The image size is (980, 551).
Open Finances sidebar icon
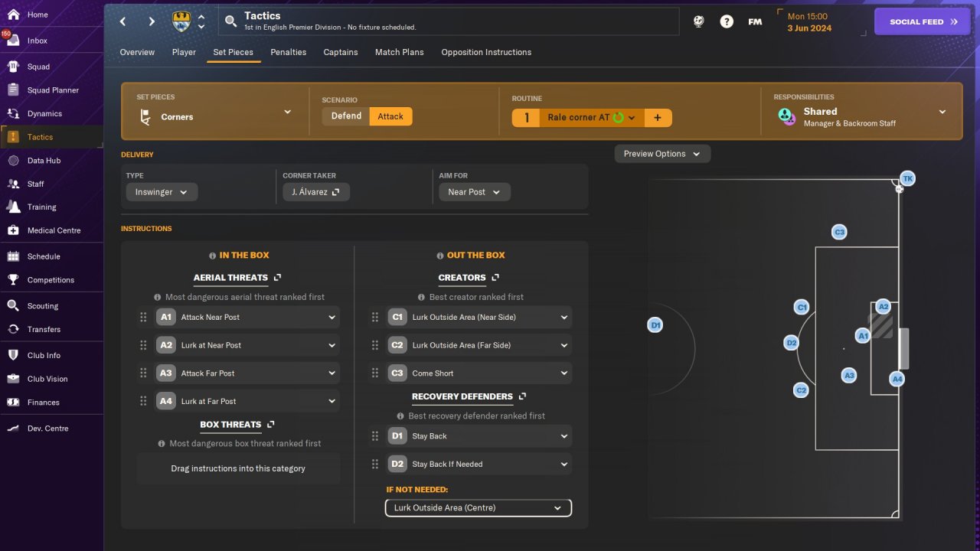click(x=13, y=403)
